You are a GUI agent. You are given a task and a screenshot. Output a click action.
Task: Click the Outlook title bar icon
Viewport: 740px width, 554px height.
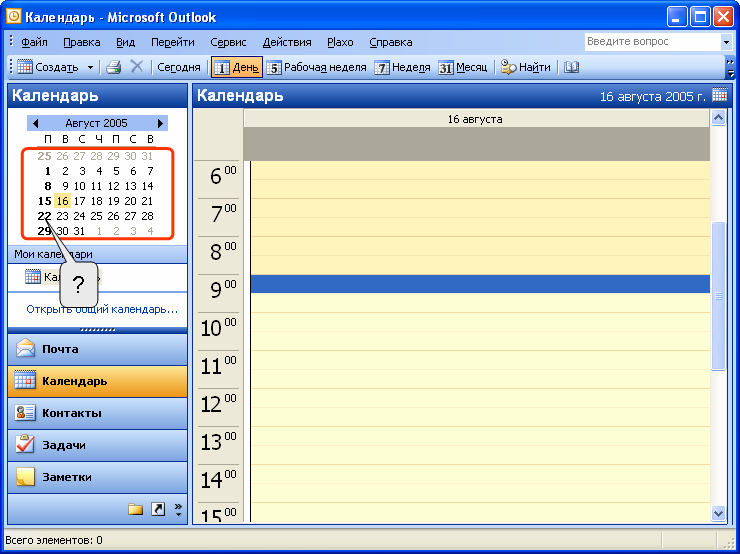[14, 17]
